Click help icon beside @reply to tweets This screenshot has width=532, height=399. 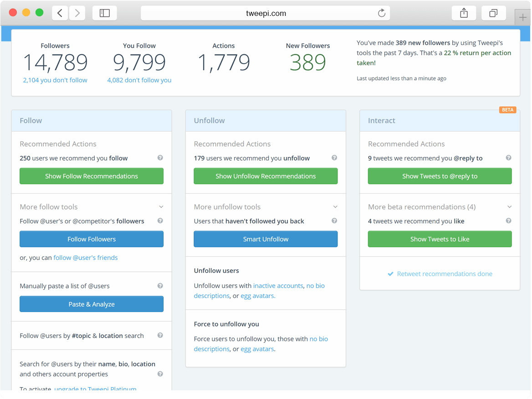tap(508, 158)
